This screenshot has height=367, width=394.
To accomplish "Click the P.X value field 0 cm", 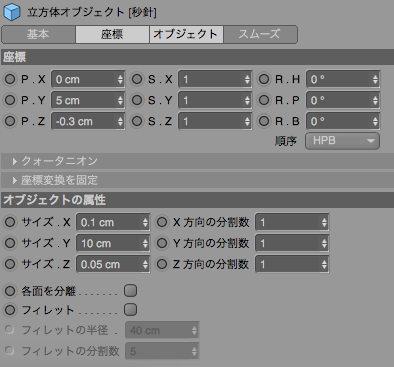I will pyautogui.click(x=88, y=79).
